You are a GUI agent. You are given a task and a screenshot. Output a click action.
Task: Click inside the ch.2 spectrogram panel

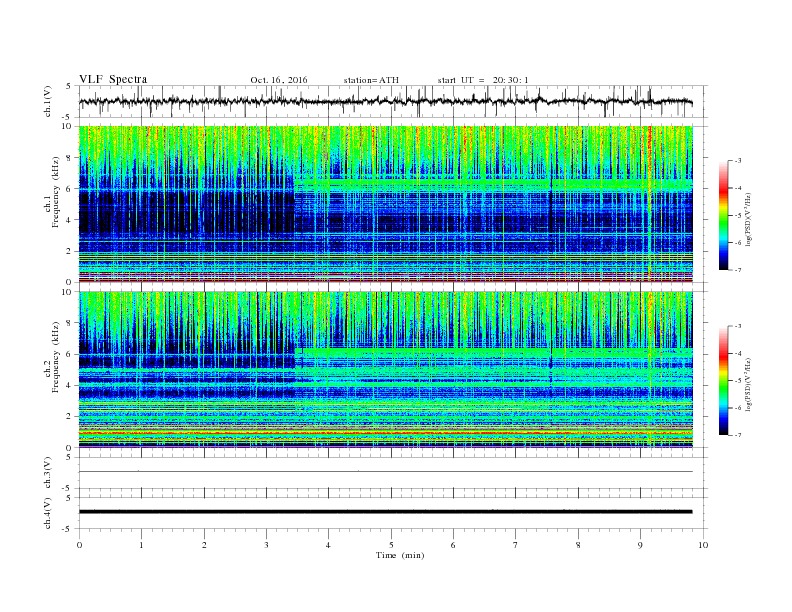[386, 370]
